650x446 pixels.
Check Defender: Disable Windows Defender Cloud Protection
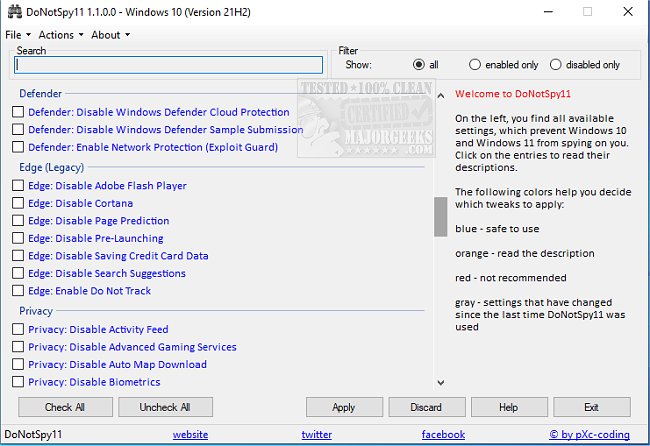19,113
